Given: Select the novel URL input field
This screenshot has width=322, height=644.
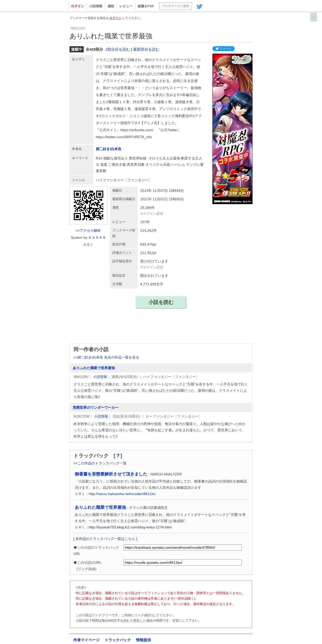Looking at the screenshot, I should pos(183,562).
